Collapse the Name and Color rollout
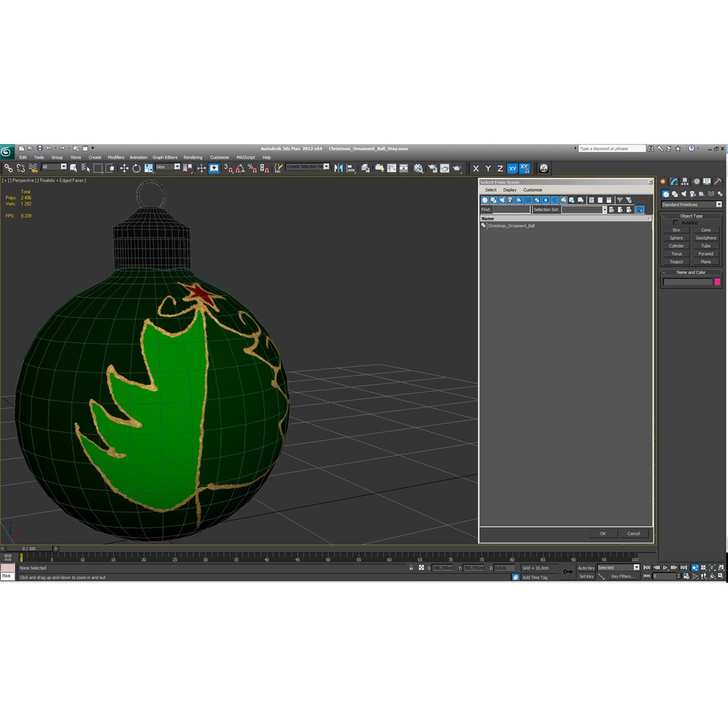 click(x=691, y=272)
